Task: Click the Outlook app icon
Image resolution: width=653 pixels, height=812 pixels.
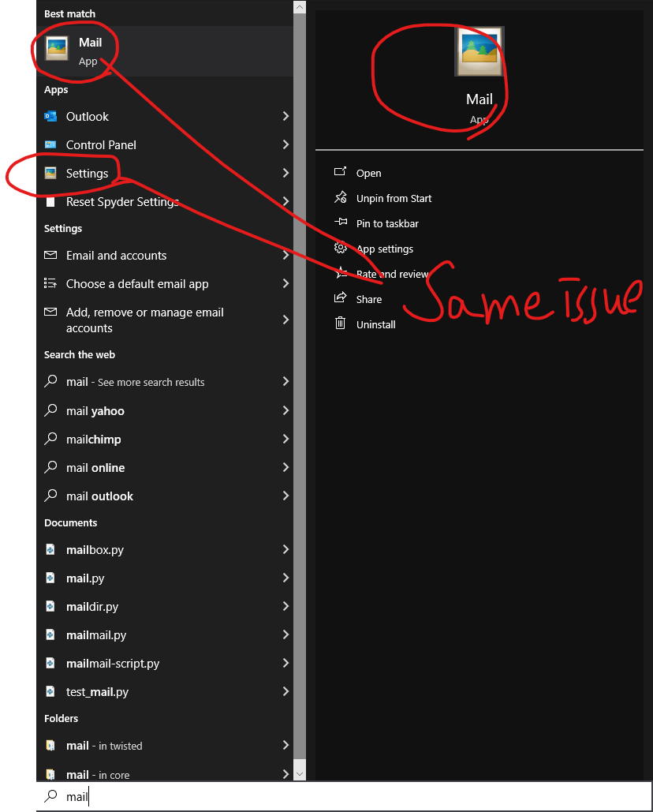Action: (50, 117)
